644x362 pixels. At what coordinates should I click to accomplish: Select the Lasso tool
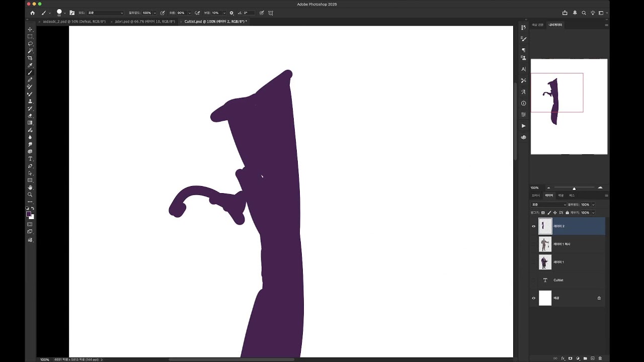coord(30,44)
